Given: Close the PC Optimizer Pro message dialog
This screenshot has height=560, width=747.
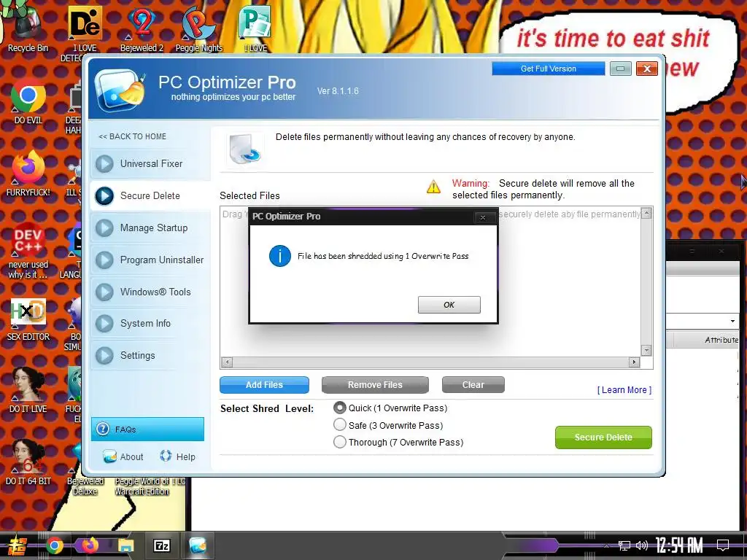Looking at the screenshot, I should click(x=483, y=217).
